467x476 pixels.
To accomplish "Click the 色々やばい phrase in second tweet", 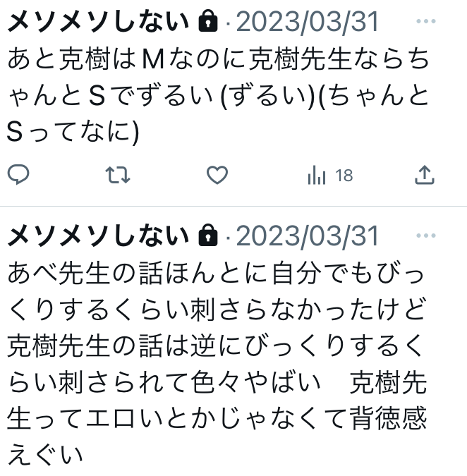I will (255, 382).
